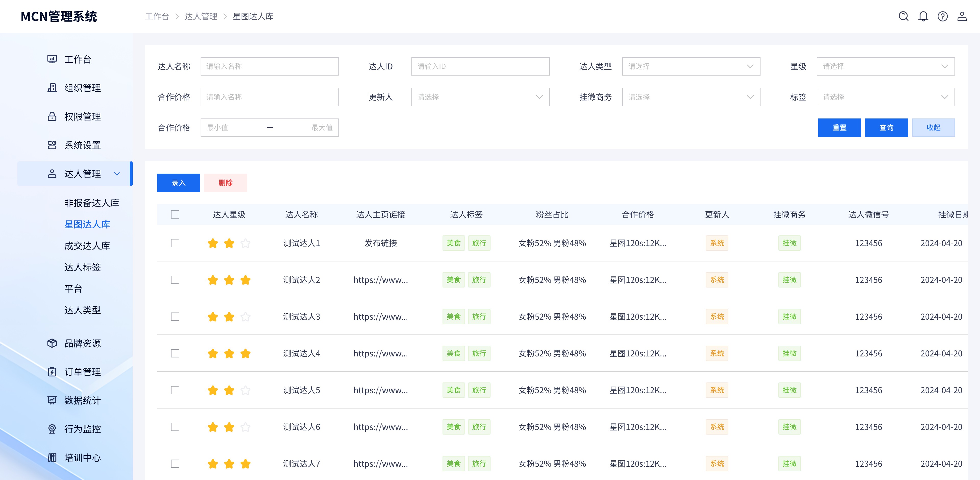Check the select-all checkbox in table header
The image size is (980, 480).
pyautogui.click(x=175, y=214)
